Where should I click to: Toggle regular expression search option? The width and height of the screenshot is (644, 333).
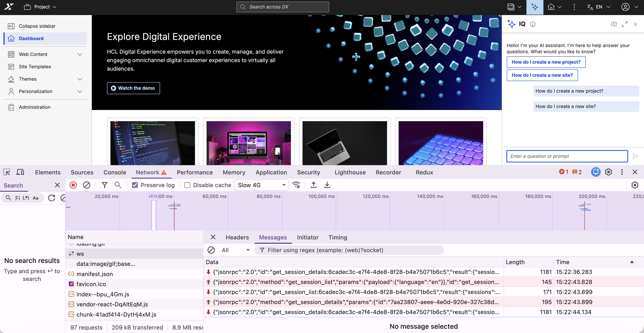pyautogui.click(x=26, y=198)
